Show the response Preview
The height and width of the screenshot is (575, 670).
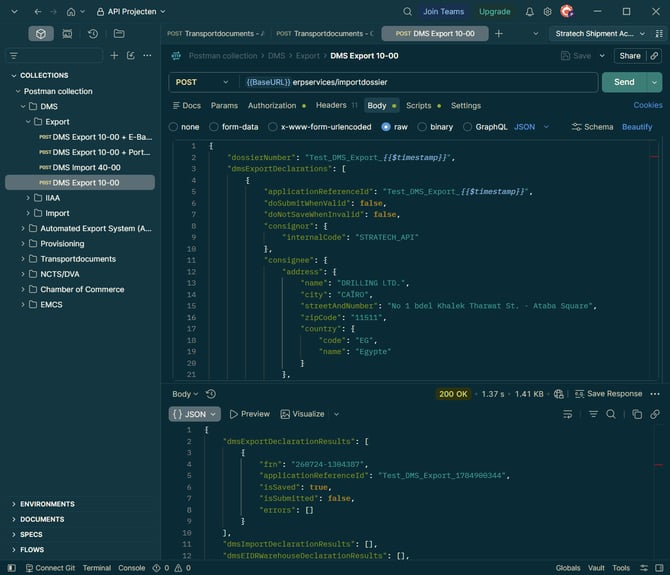(250, 414)
